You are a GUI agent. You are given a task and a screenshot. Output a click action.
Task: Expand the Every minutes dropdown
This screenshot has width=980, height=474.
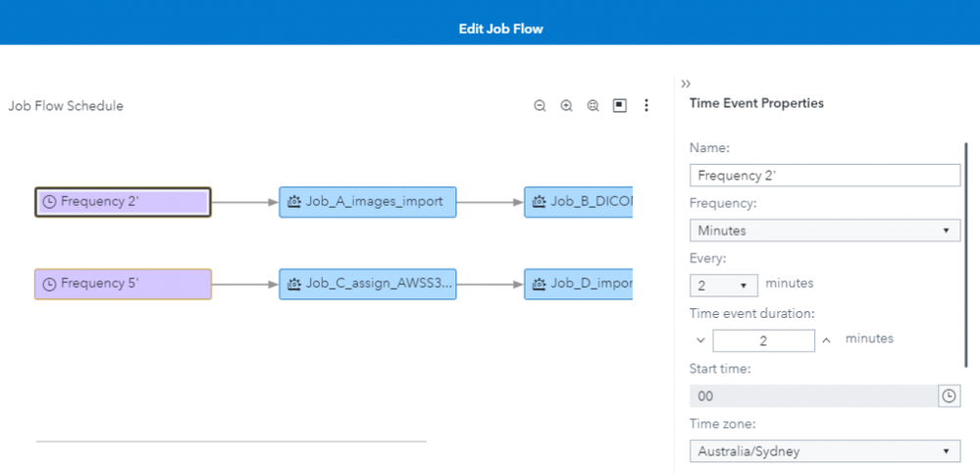[x=724, y=286]
